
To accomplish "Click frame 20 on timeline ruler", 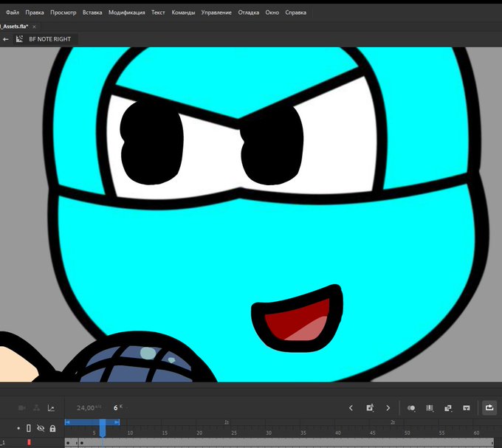I will 199,433.
